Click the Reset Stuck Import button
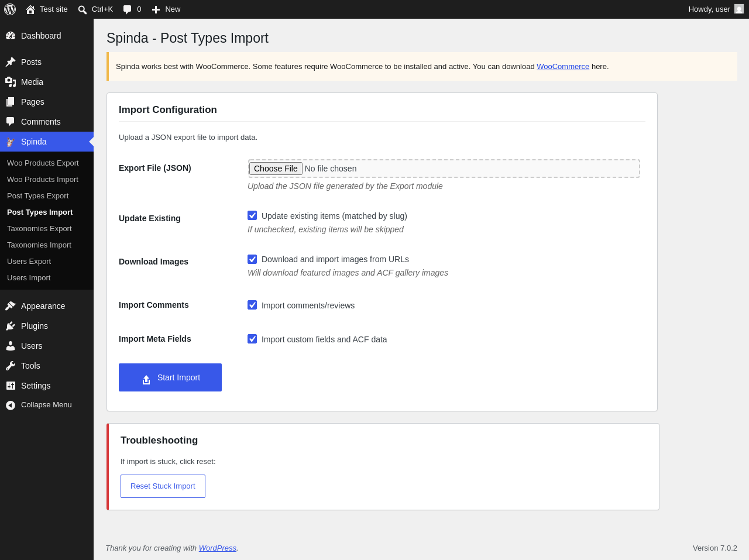Image resolution: width=749 pixels, height=560 pixels. [x=163, y=486]
